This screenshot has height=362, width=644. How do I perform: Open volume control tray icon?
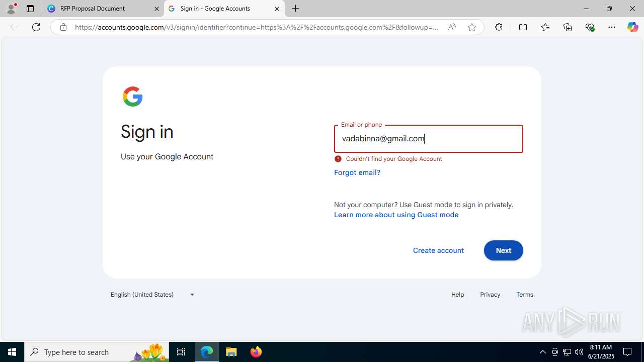pyautogui.click(x=579, y=352)
